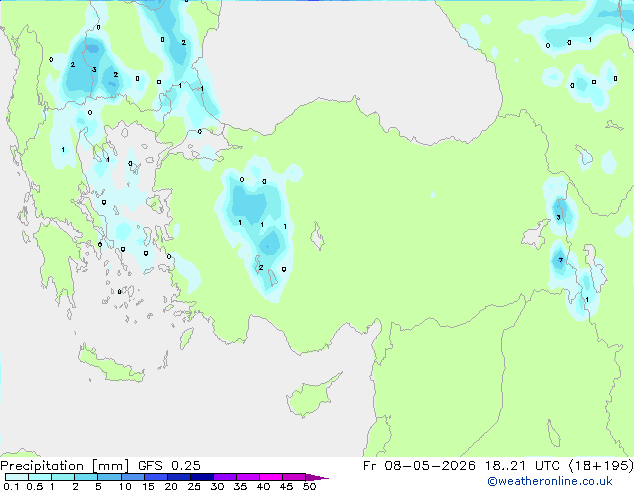The height and width of the screenshot is (490, 634).
Task: Click the 'GFS 0.25' model label
Action: (x=169, y=466)
